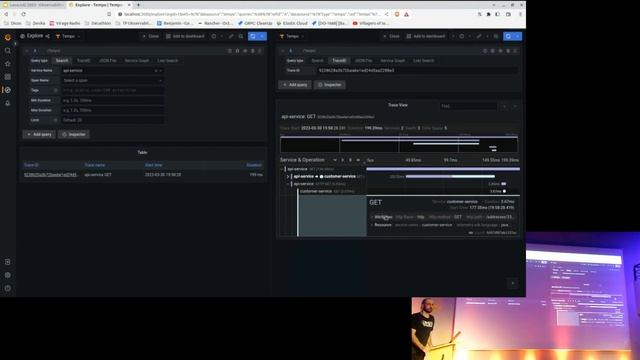Click the Find input in Trace View
This screenshot has height=360, width=640.
(x=468, y=106)
